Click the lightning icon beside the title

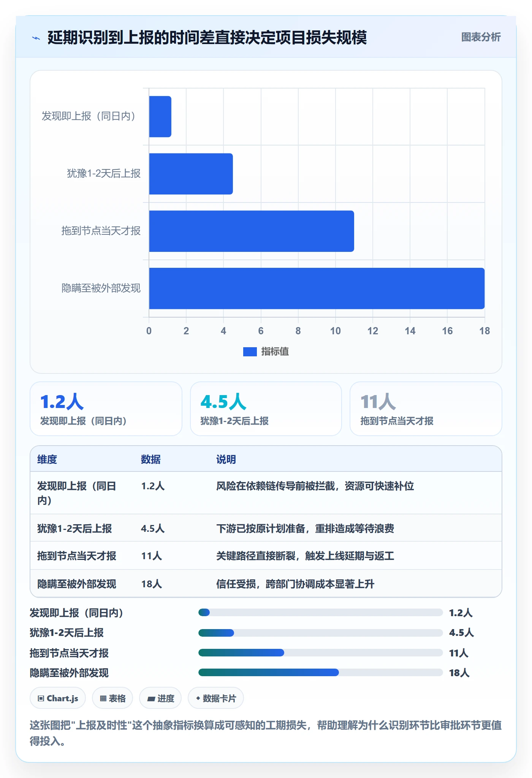pos(36,38)
